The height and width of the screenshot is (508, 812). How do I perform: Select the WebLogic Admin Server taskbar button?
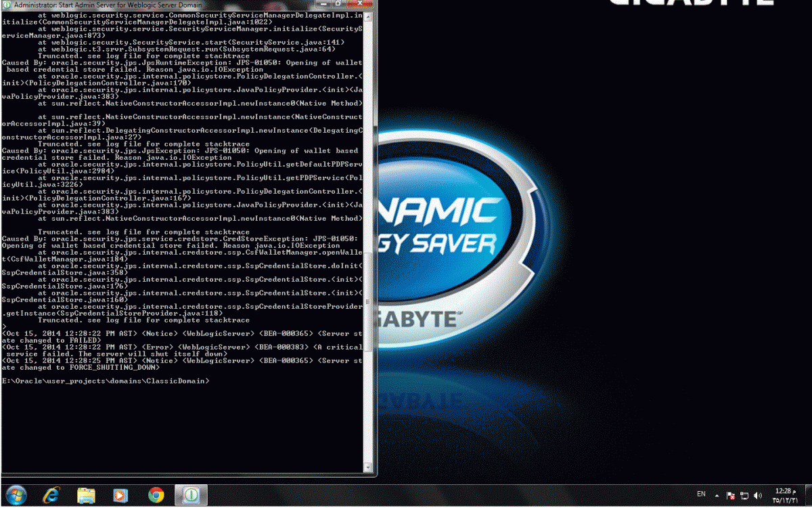point(191,495)
